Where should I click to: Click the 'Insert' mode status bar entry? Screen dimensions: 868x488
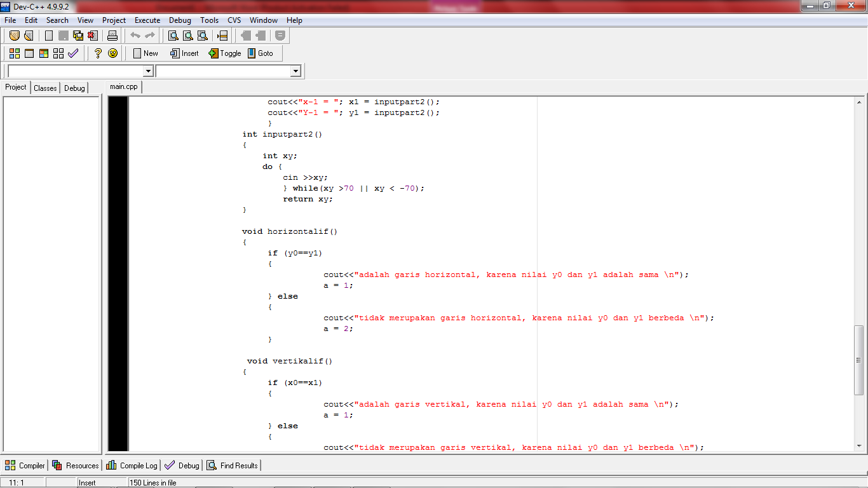(87, 483)
